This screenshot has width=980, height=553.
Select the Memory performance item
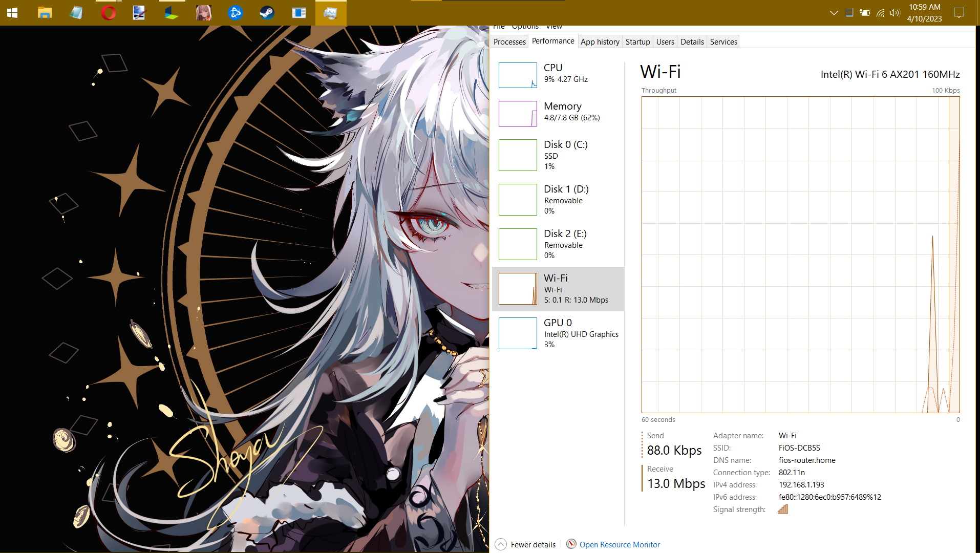(x=558, y=113)
